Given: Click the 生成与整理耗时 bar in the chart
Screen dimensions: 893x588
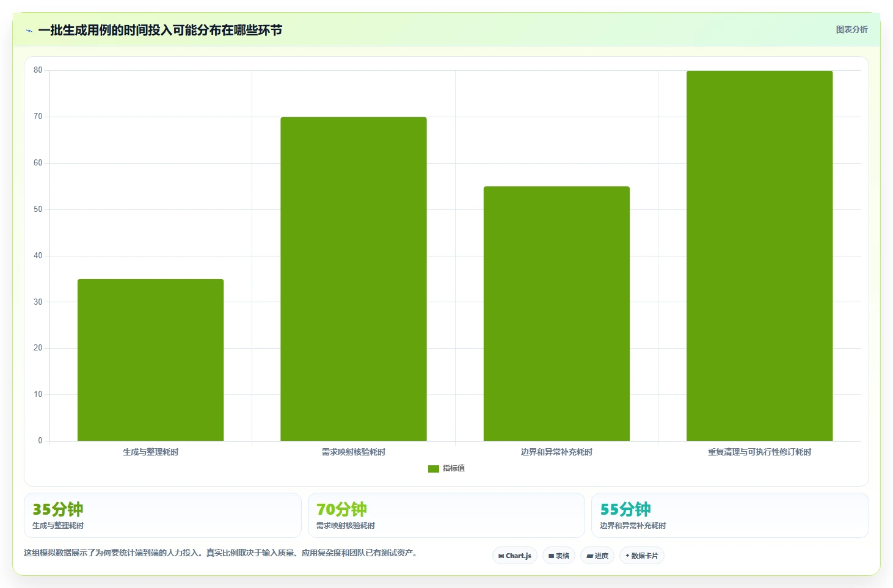Looking at the screenshot, I should (x=150, y=360).
